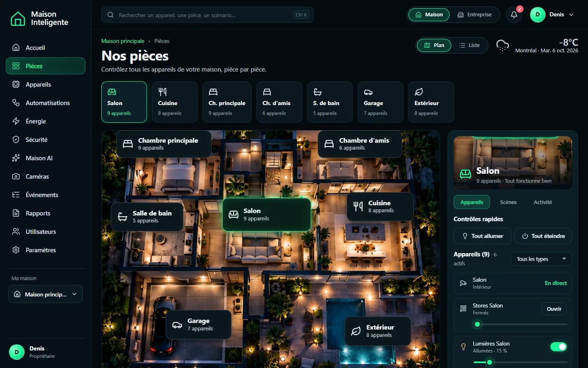Click Ouvrir for Stores Salon
588x368 pixels.
554,309
